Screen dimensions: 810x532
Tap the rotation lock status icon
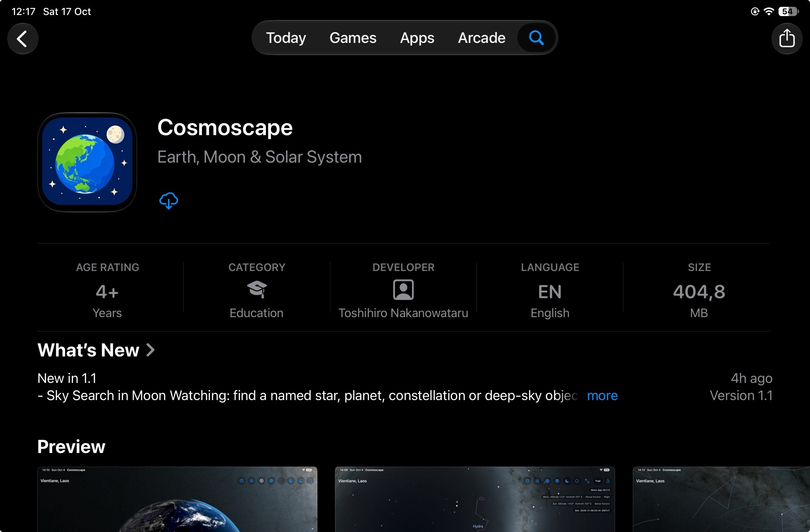pos(755,11)
